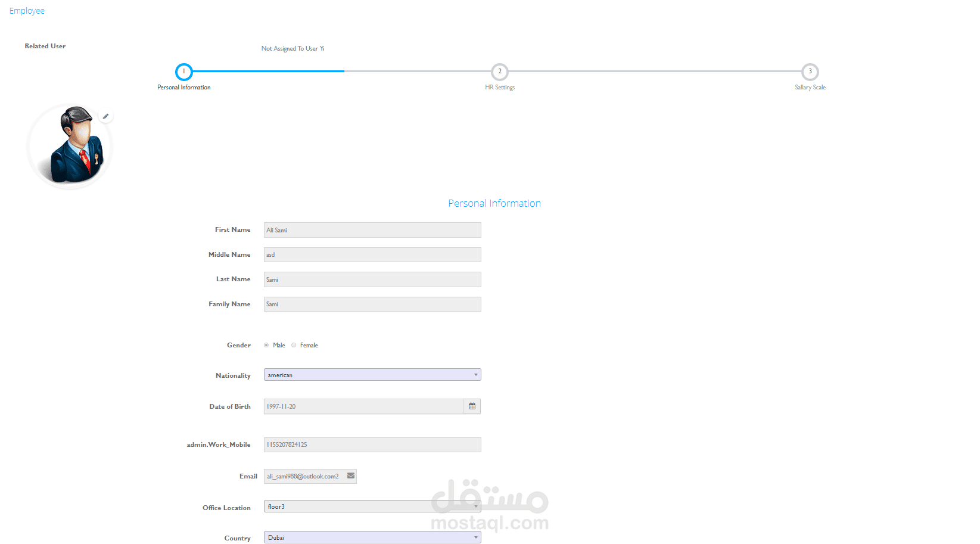Viewport: 980px width, 544px height.
Task: Click the 'Sallary Scale' step label
Action: click(810, 88)
